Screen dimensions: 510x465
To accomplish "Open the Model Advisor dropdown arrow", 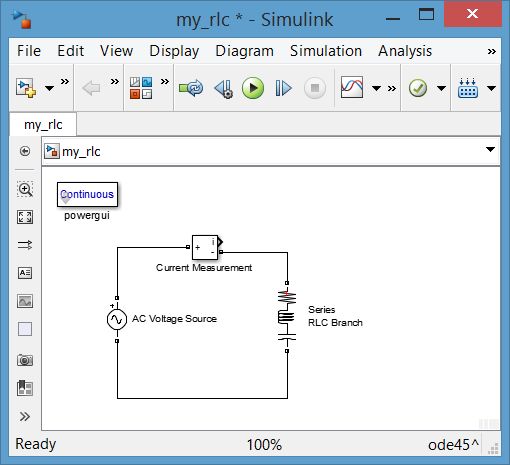I will click(441, 88).
